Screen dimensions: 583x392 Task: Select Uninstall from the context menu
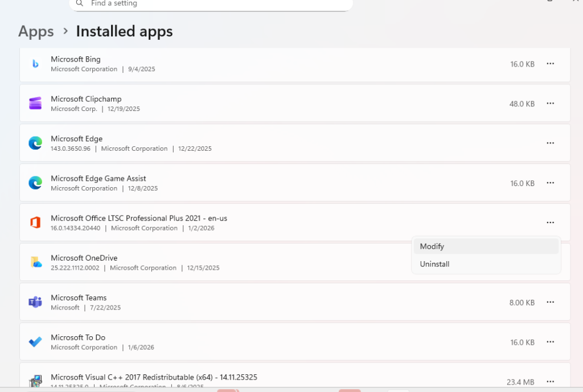(435, 263)
